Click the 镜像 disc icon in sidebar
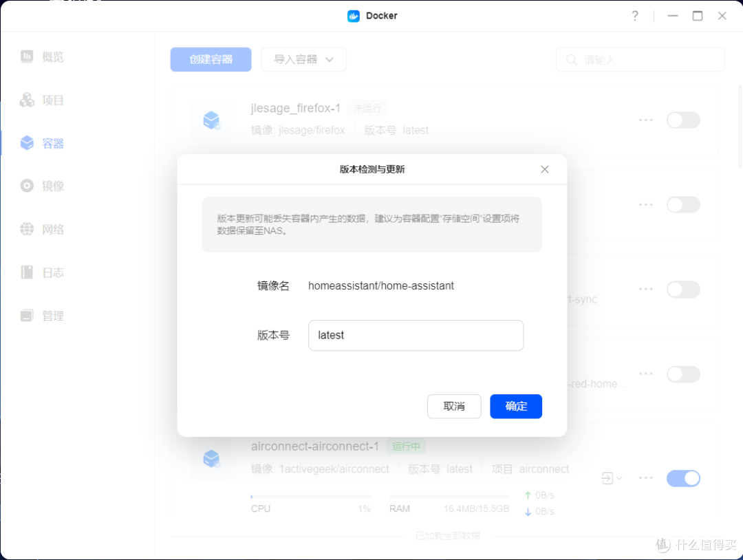Screen dimensions: 743x560 (x=27, y=186)
